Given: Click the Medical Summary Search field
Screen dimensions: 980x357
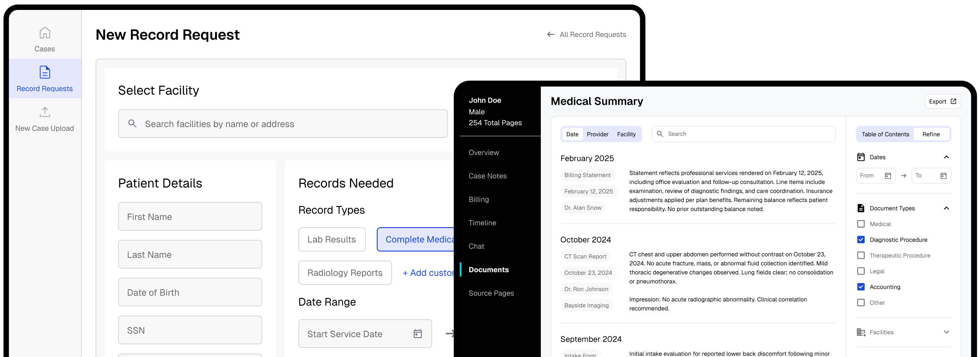Looking at the screenshot, I should coord(744,134).
